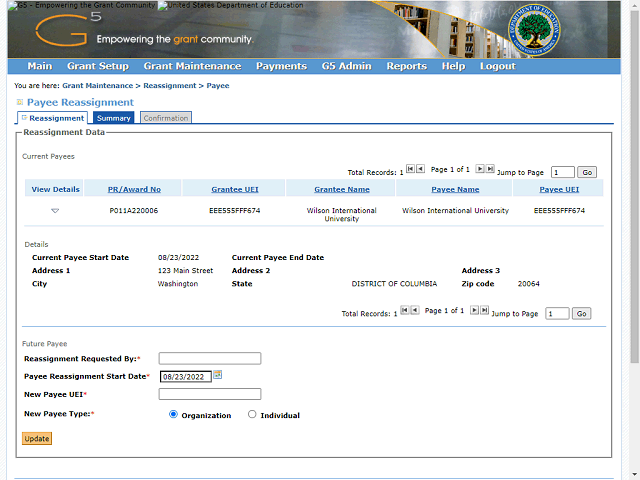Click Logout in the navigation bar
Screen dimensions: 640x480
coord(498,66)
